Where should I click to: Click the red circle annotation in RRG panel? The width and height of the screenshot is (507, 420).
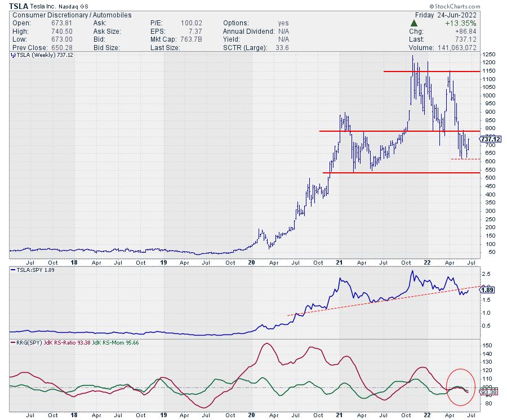[x=465, y=386]
